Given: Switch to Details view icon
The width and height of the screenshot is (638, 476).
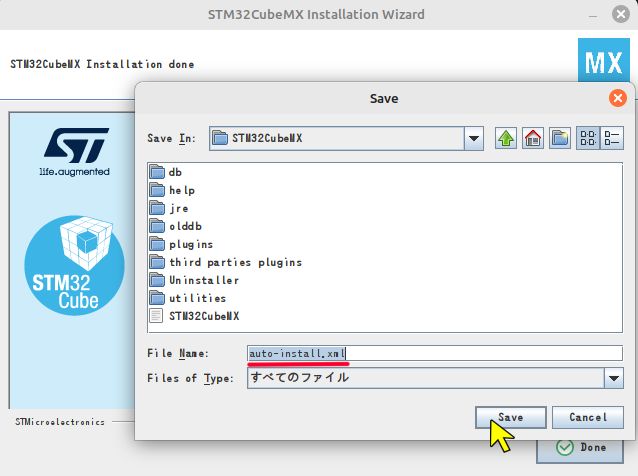Looking at the screenshot, I should coord(612,138).
